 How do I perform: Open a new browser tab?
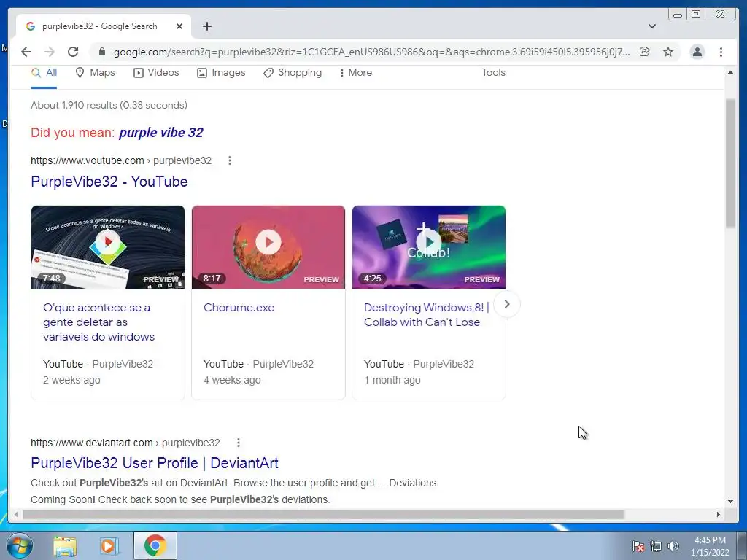coord(206,26)
